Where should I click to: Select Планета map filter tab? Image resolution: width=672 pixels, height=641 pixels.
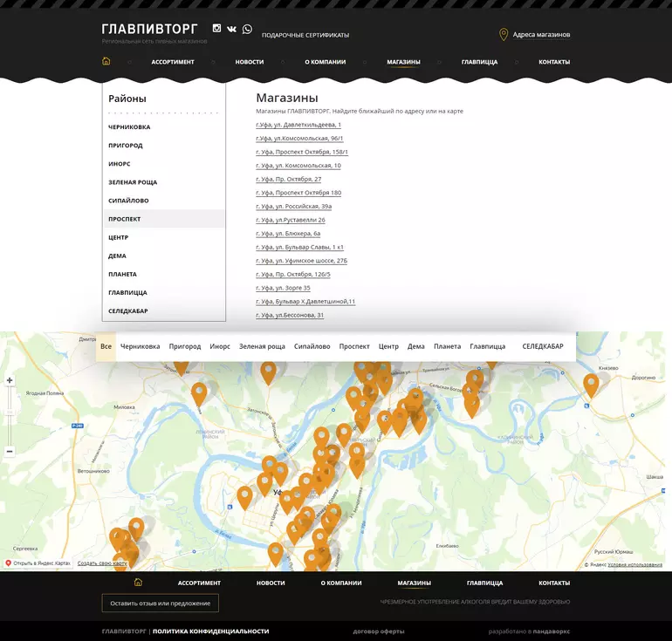click(447, 346)
